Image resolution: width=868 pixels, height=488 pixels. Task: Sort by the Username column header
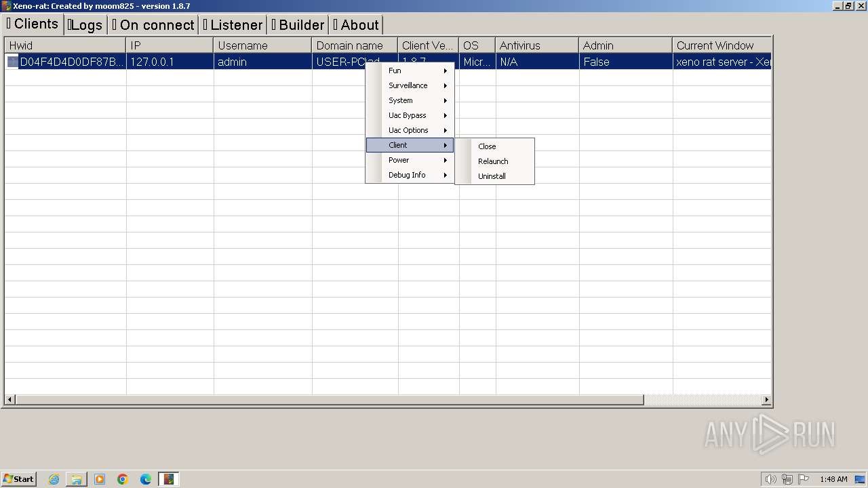(262, 45)
